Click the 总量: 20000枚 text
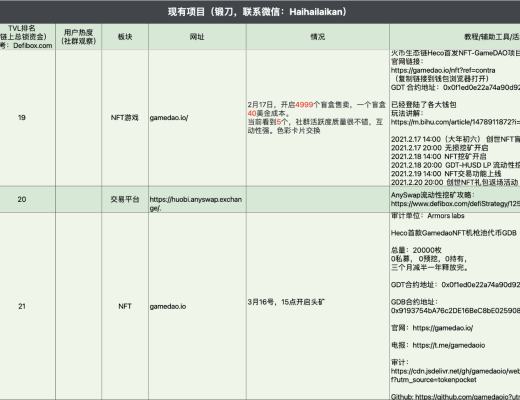The width and height of the screenshot is (520, 400). tap(416, 250)
